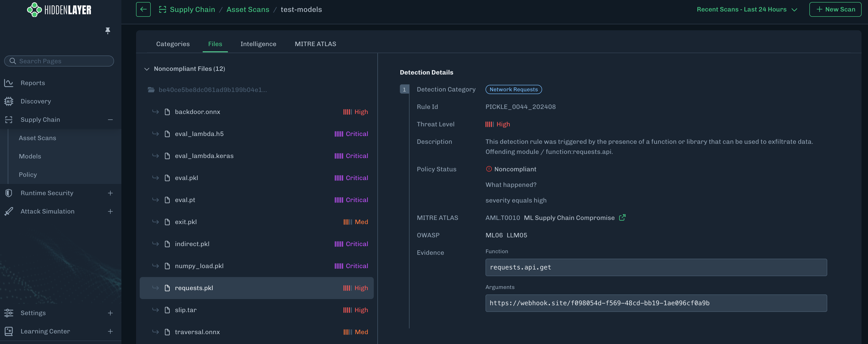Viewport: 868px width, 344px height.
Task: Click the Critical label on eval.pkl row
Action: point(357,178)
